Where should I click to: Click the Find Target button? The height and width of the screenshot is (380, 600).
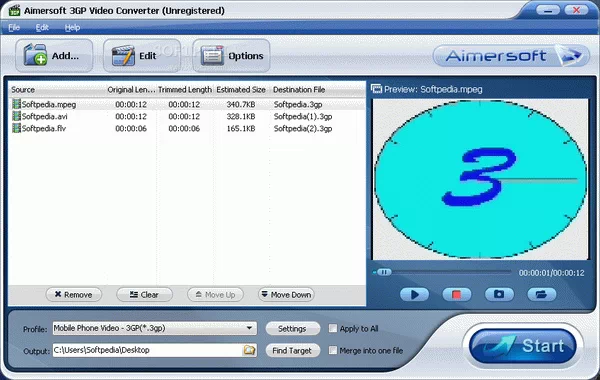292,351
